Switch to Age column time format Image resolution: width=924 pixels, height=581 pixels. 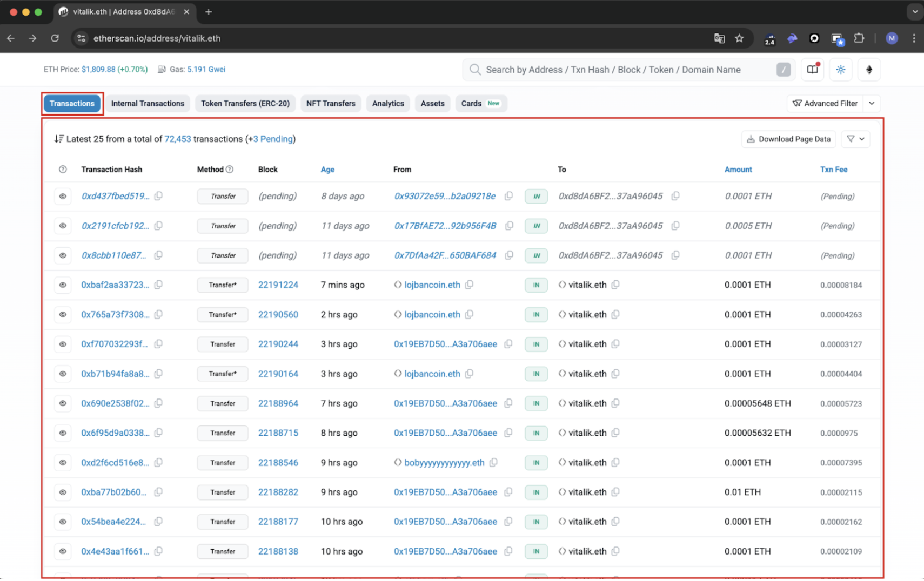(x=327, y=170)
